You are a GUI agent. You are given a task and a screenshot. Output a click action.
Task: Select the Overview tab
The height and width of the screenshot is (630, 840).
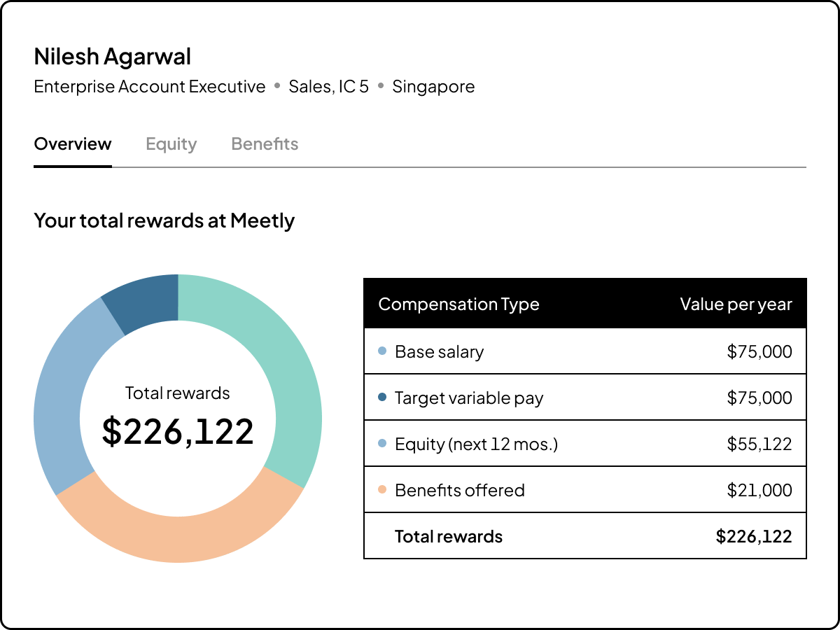pyautogui.click(x=73, y=144)
